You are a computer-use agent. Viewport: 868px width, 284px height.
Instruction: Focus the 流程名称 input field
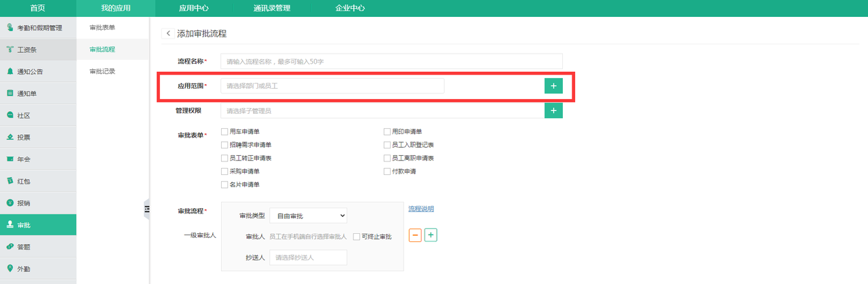pyautogui.click(x=391, y=61)
